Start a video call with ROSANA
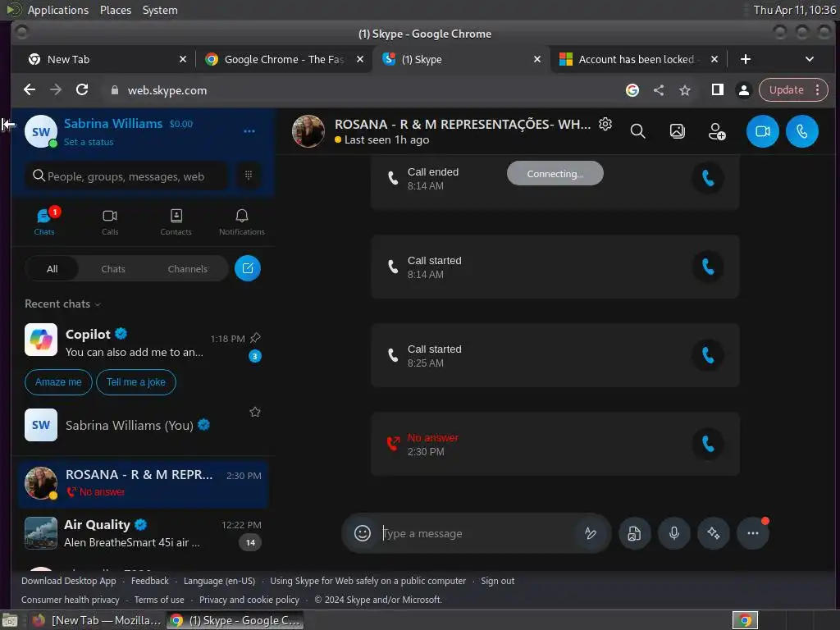 coord(762,131)
